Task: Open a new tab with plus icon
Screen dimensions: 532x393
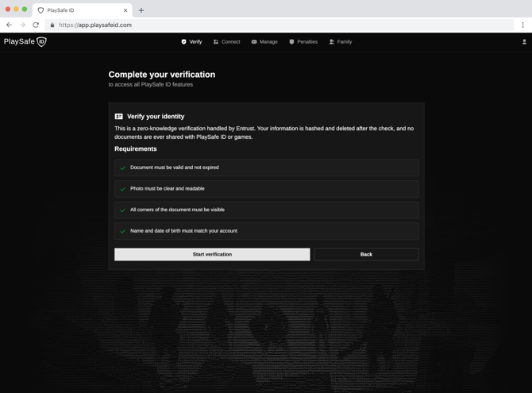Action: pos(141,10)
